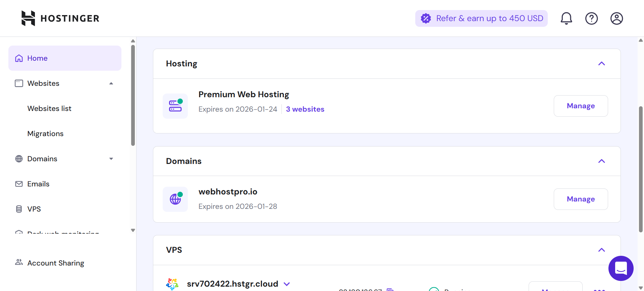This screenshot has width=644, height=291.
Task: Open the srv702422.hstgr.cloud dropdown chevron
Action: (x=287, y=284)
